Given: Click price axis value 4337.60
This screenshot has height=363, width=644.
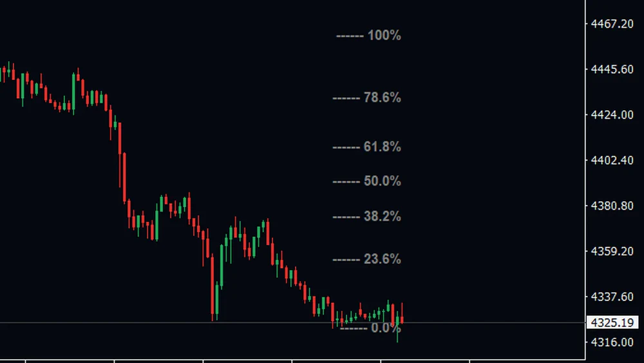Looking at the screenshot, I should [x=612, y=297].
